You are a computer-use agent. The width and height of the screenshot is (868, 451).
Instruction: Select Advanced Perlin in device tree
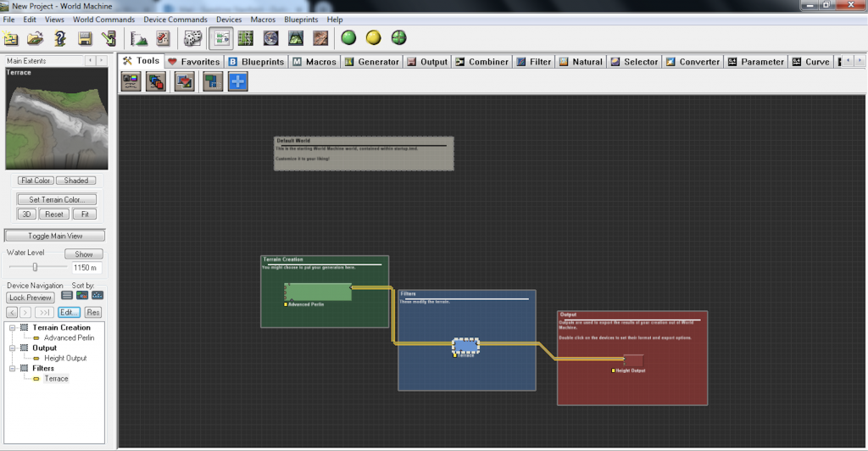(x=69, y=337)
